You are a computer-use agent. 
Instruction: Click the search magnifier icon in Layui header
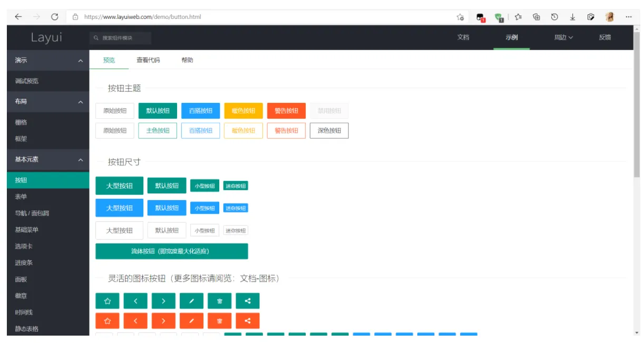point(96,38)
